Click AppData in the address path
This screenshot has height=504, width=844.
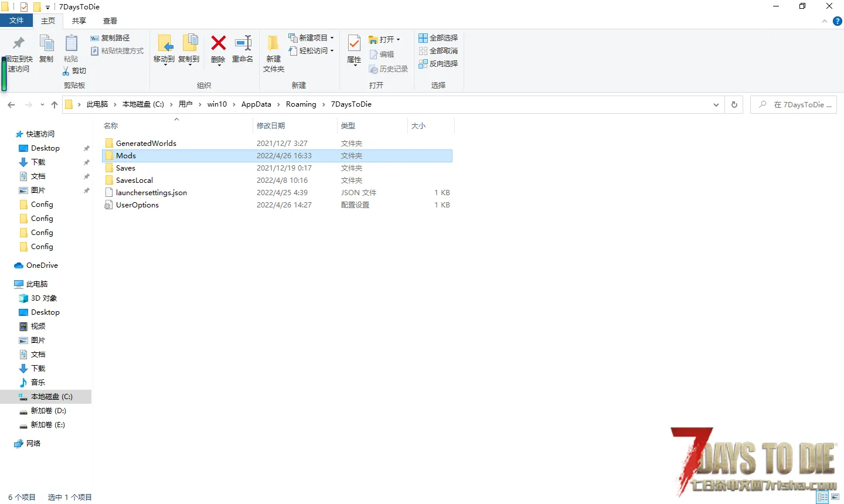pyautogui.click(x=256, y=104)
